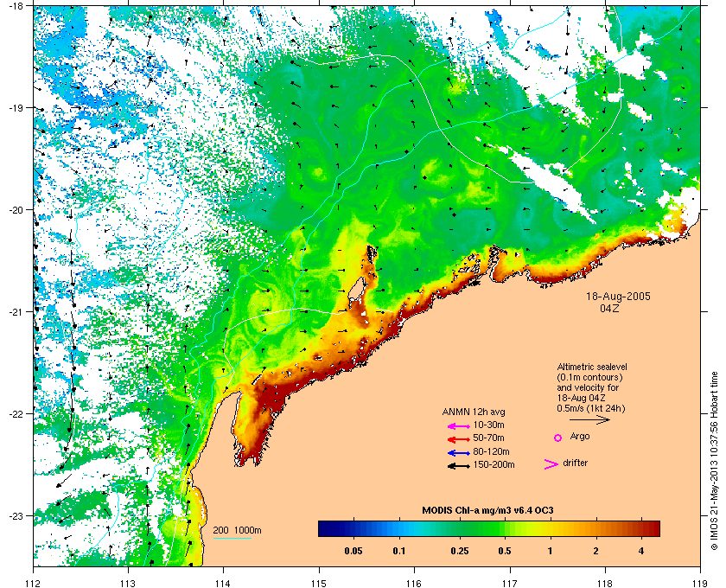Click the magenta Argo circle symbol
The image size is (726, 588).
tap(558, 438)
